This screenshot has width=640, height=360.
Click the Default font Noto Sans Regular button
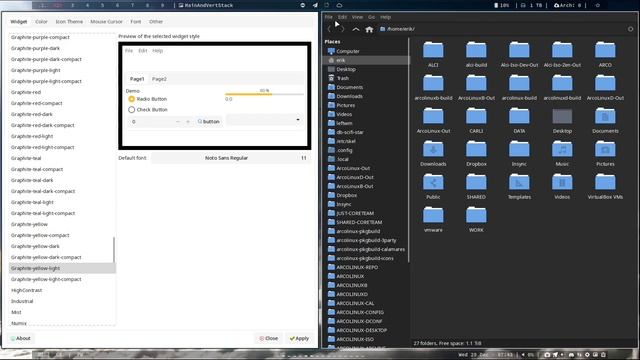[230, 158]
